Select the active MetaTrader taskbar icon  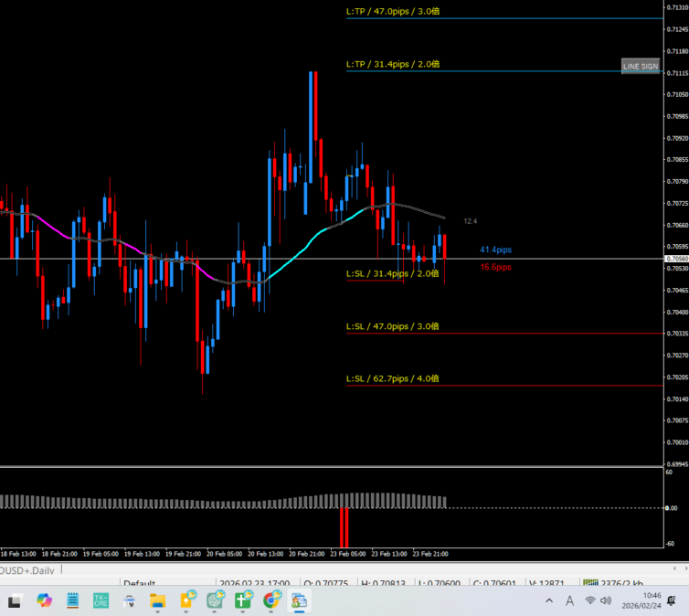(300, 600)
